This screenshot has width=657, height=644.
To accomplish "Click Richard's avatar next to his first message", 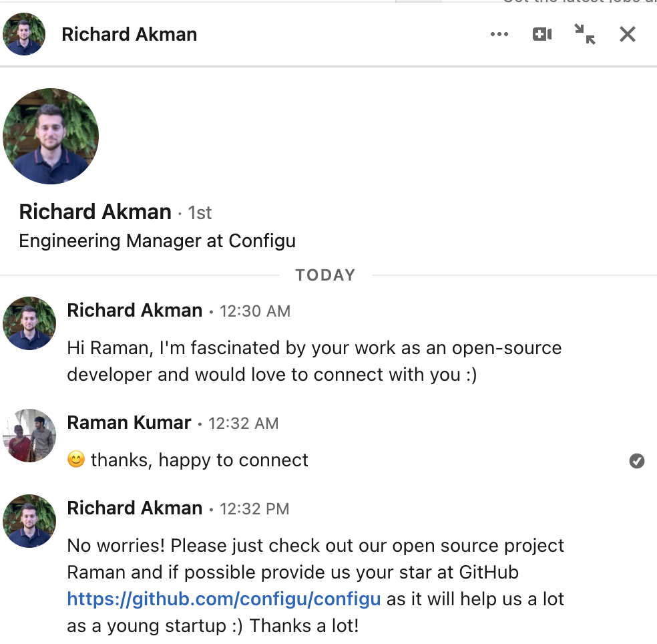I will point(29,323).
